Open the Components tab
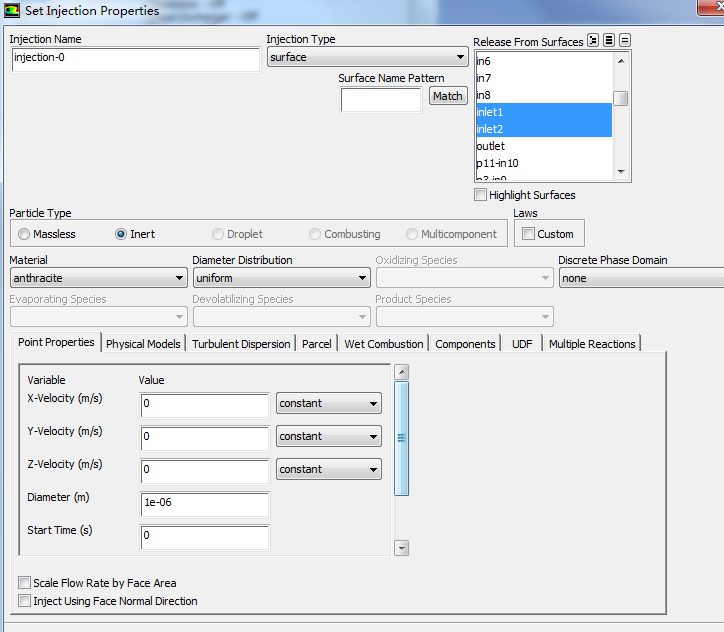Viewport: 724px width, 632px height. (465, 344)
